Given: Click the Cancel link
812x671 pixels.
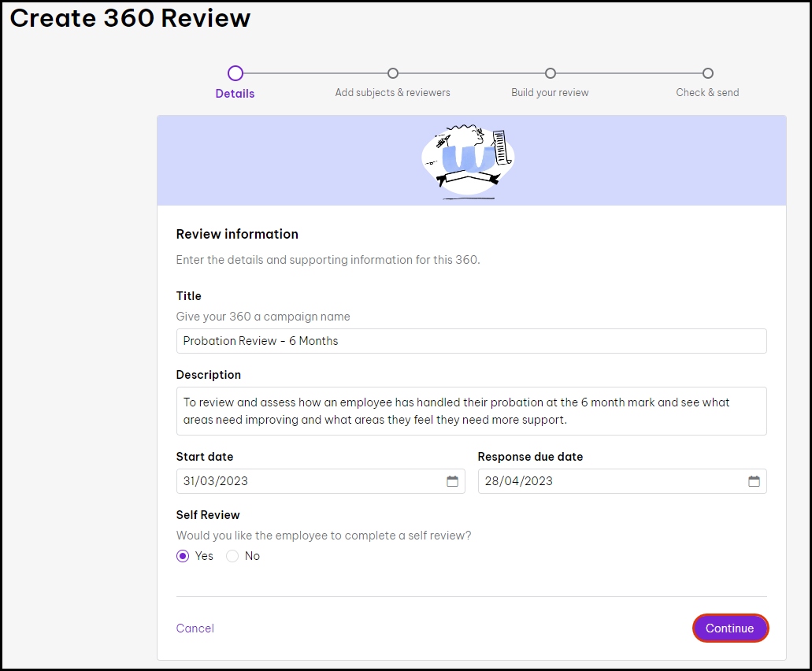Looking at the screenshot, I should [195, 628].
